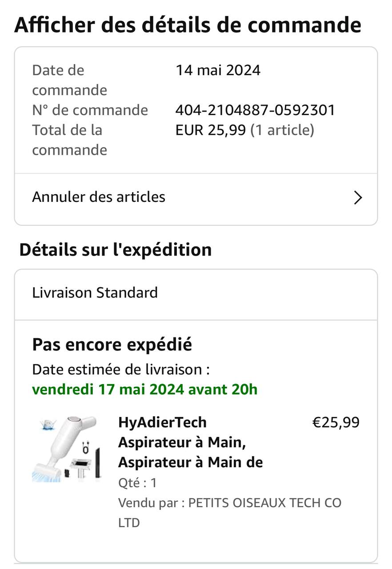Click the seller name PETITS OISEAUX TECH CO
This screenshot has width=392, height=569.
pyautogui.click(x=265, y=503)
